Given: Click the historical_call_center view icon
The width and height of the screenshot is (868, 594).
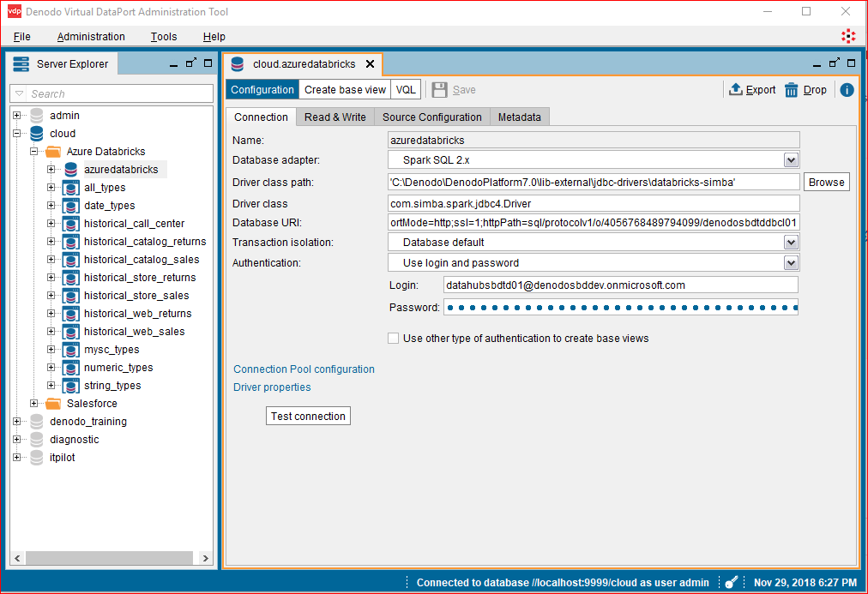Looking at the screenshot, I should (71, 224).
